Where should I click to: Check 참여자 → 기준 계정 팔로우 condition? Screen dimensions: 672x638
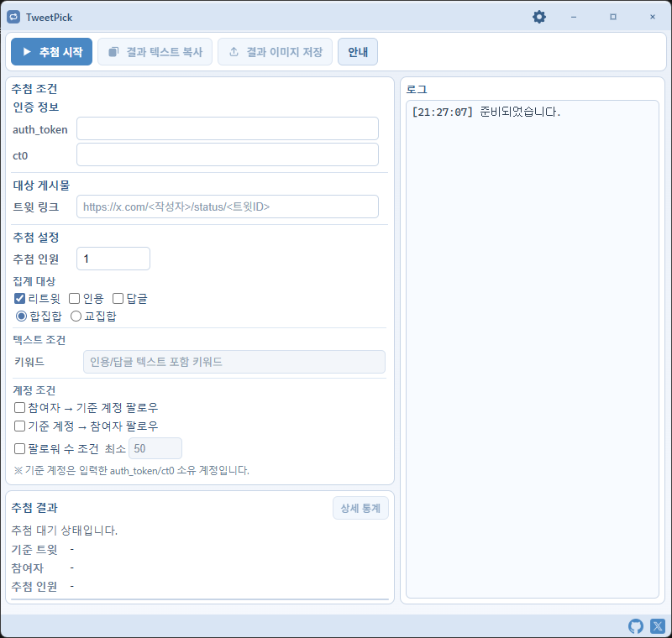(18, 410)
